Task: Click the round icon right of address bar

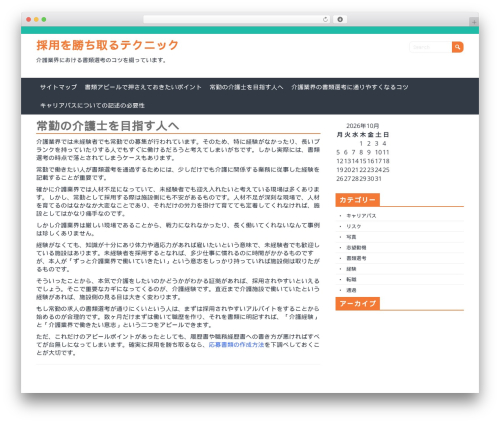Action: (340, 19)
